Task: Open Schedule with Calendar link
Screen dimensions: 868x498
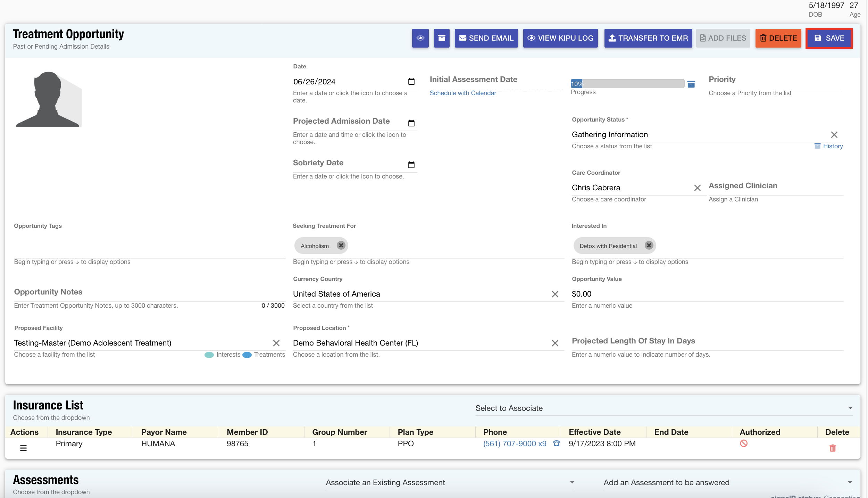Action: [462, 93]
